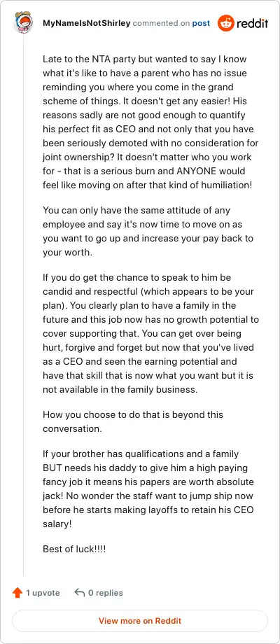The height and width of the screenshot is (644, 280).
Task: Click the "View more on Reddit" button
Action: point(140,621)
